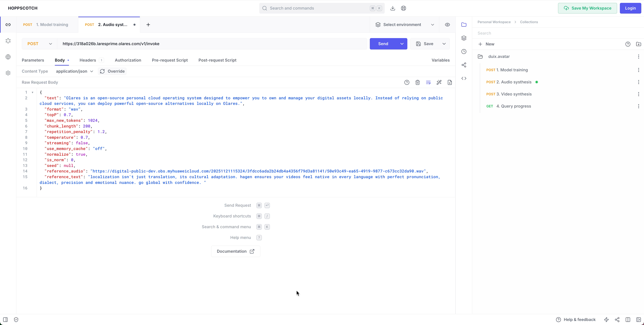Click Save My Workspace button
This screenshot has height=325, width=644.
[587, 8]
